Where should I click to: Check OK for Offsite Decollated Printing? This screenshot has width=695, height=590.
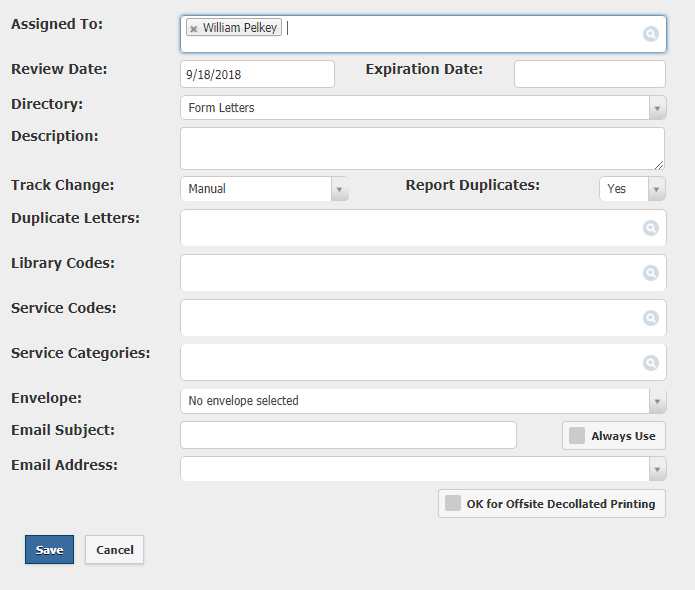(453, 503)
